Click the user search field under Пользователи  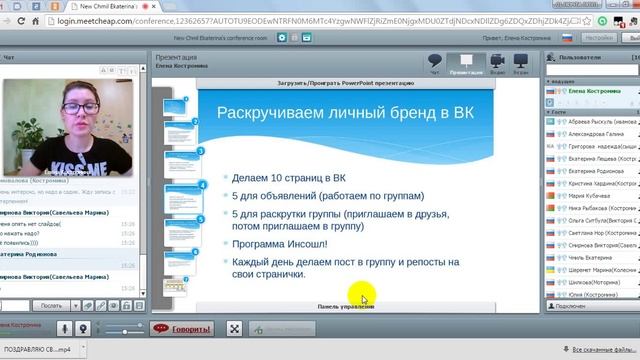click(591, 70)
